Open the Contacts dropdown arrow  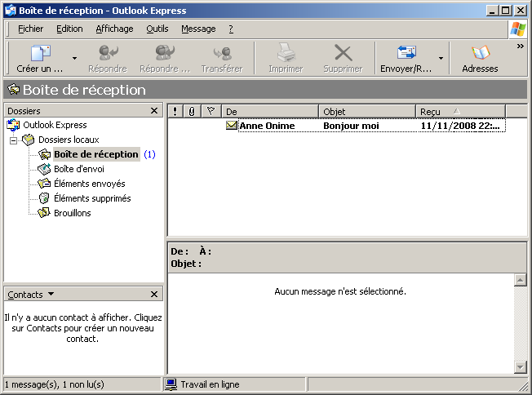51,294
